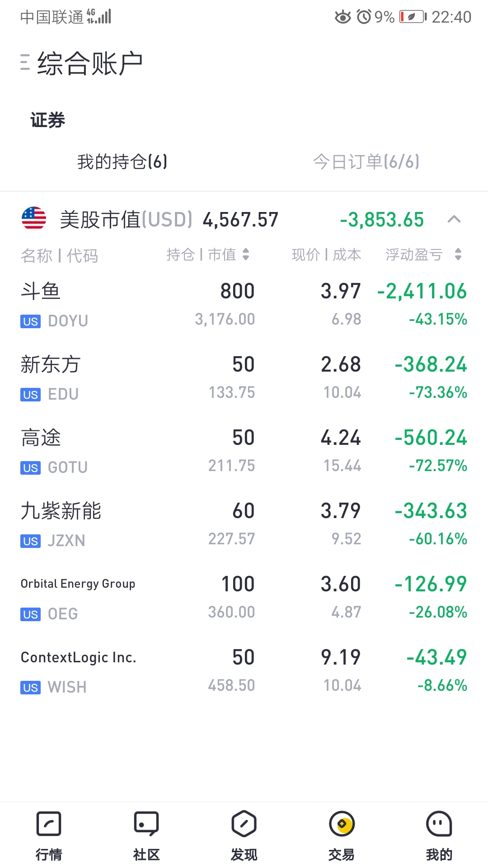The height and width of the screenshot is (868, 488).
Task: Sort by 持仓 | 市值 arrows
Action: point(246,255)
